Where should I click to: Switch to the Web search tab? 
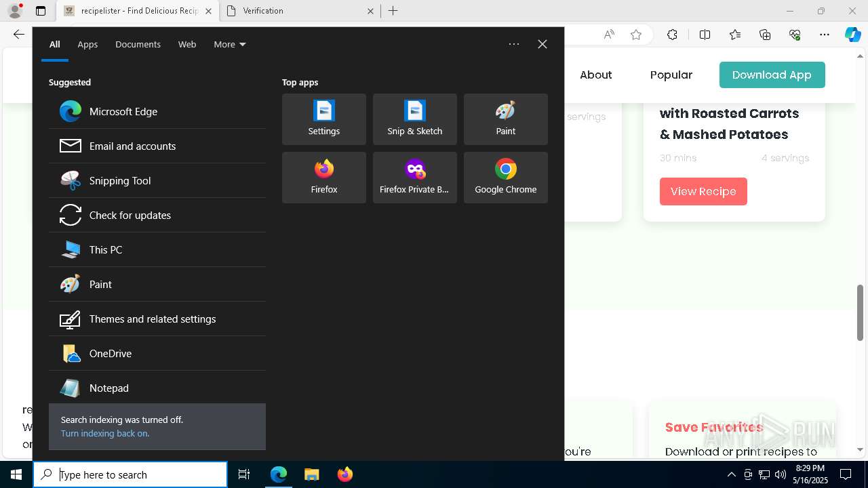click(x=187, y=44)
